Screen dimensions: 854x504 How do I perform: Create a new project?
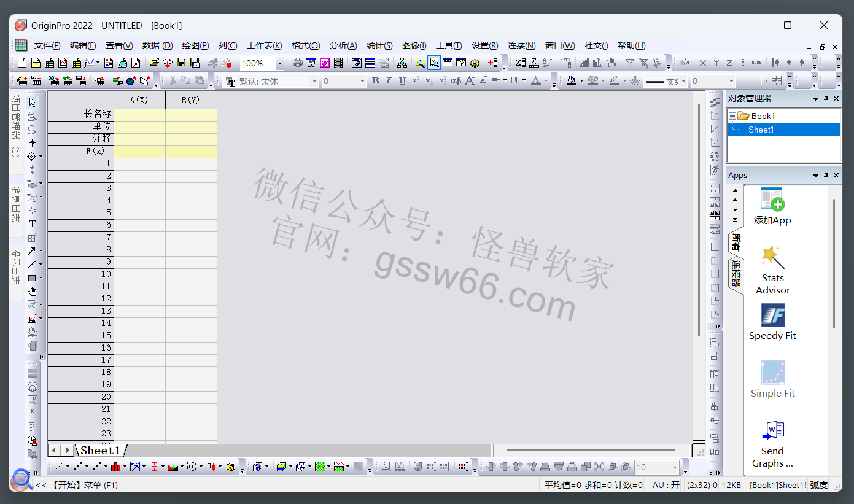click(x=22, y=63)
